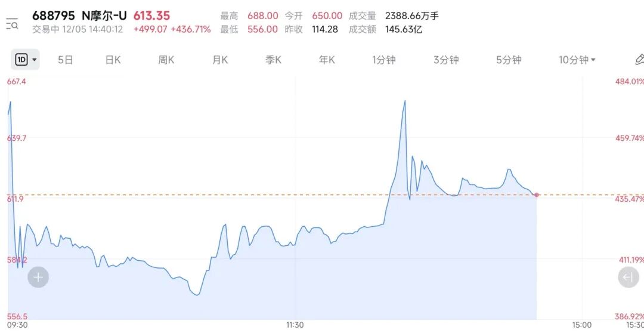The width and height of the screenshot is (644, 336).
Task: Click the jump-to-latest arrow circle button
Action: (x=628, y=278)
